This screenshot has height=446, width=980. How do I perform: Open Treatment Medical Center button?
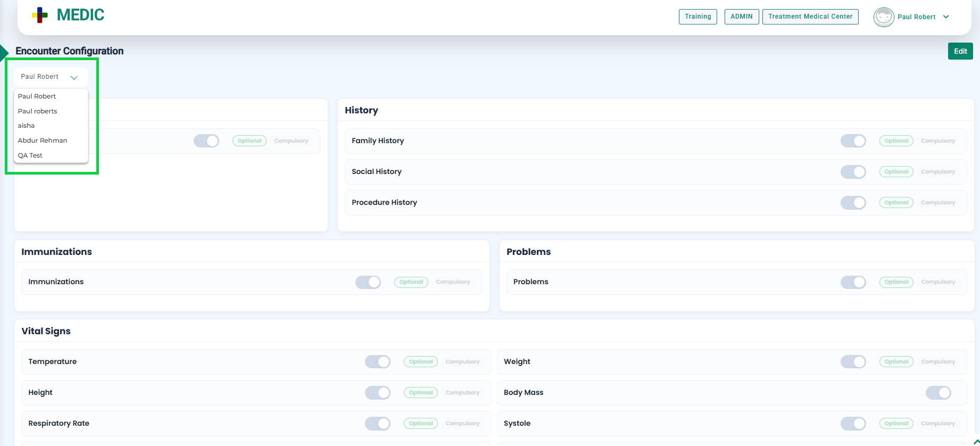coord(810,16)
